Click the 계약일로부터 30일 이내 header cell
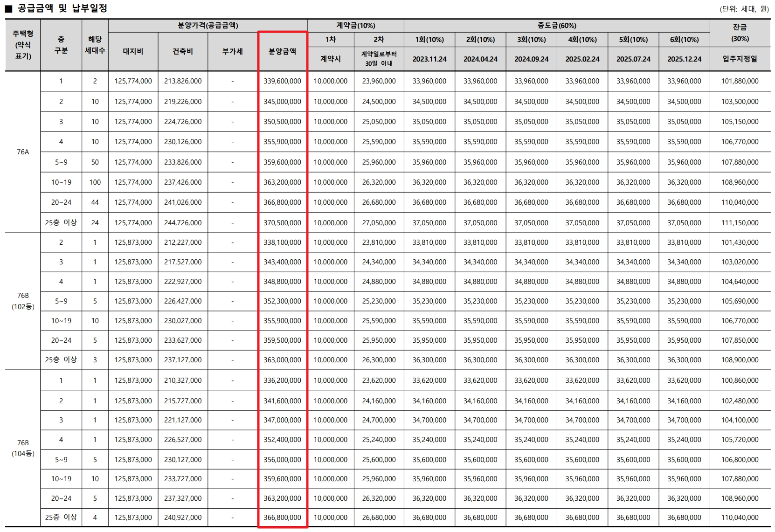The width and height of the screenshot is (775, 532). click(x=379, y=59)
